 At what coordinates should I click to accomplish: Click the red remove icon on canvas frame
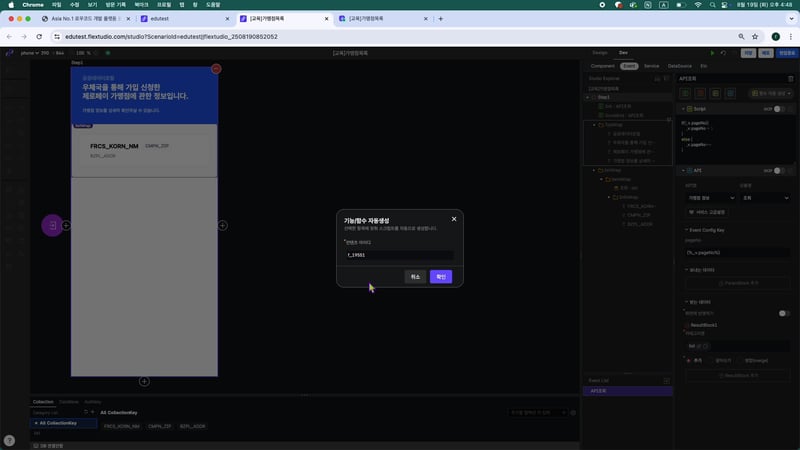pos(216,69)
